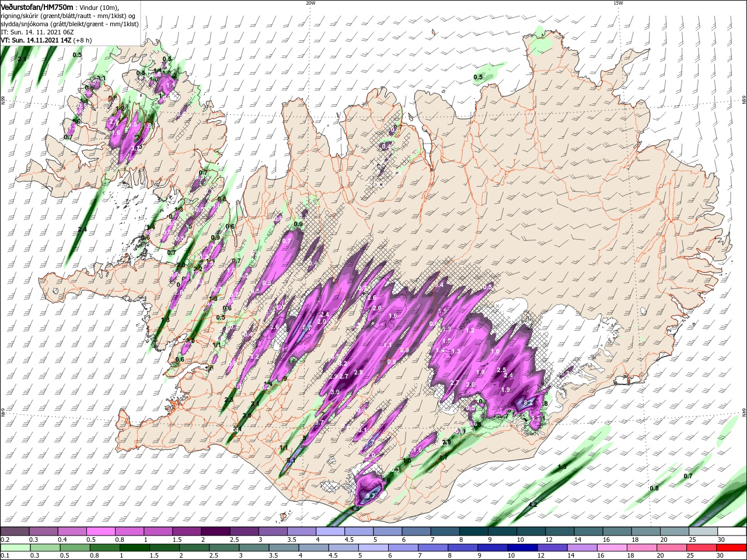This screenshot has width=747, height=560.
Task: Select lower legend swatch between 20 and 25
Action: pos(671,548)
